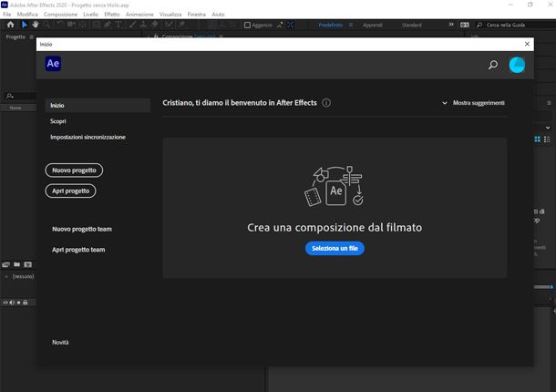The image size is (556, 392).
Task: Switch to Standard workspace
Action: point(412,25)
